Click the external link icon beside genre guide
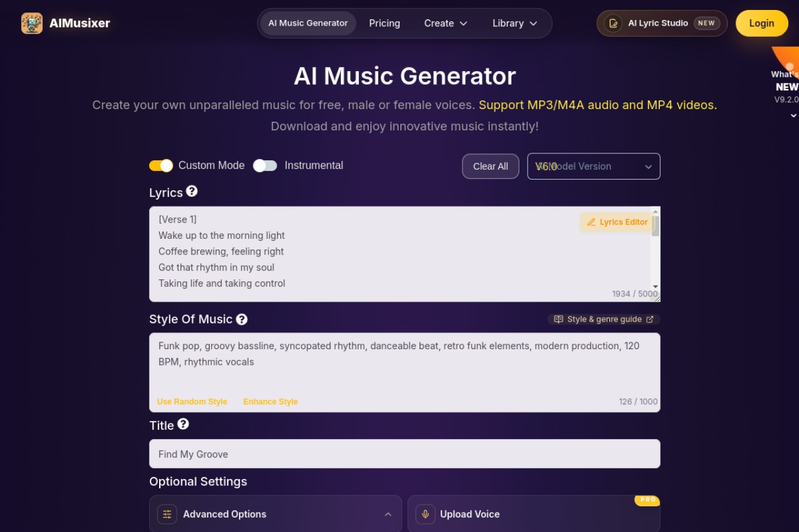Screen dimensions: 799x532 coord(650,319)
